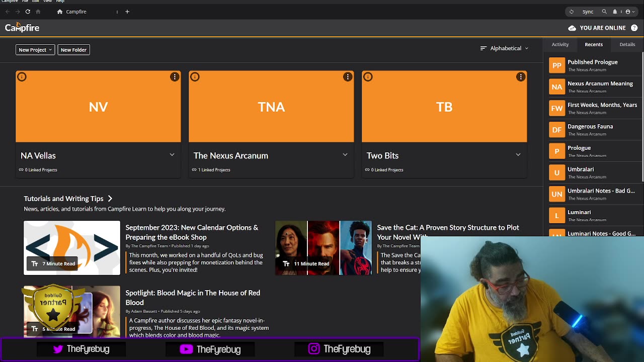Click the cloud online status icon
644x362 pixels.
coord(572,28)
